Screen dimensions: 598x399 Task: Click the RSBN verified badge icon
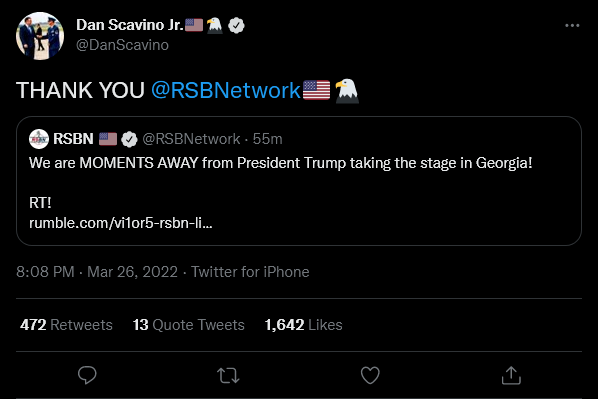[129, 139]
